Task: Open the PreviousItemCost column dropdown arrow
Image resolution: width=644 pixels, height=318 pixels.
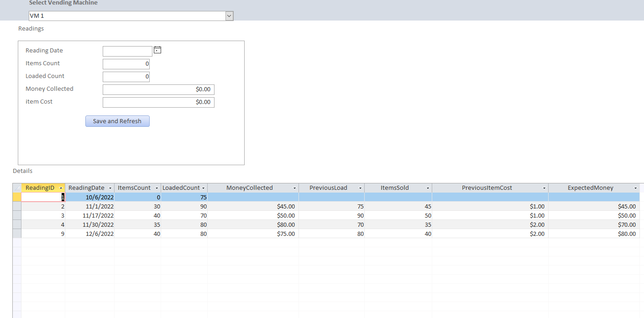Action: (545, 188)
